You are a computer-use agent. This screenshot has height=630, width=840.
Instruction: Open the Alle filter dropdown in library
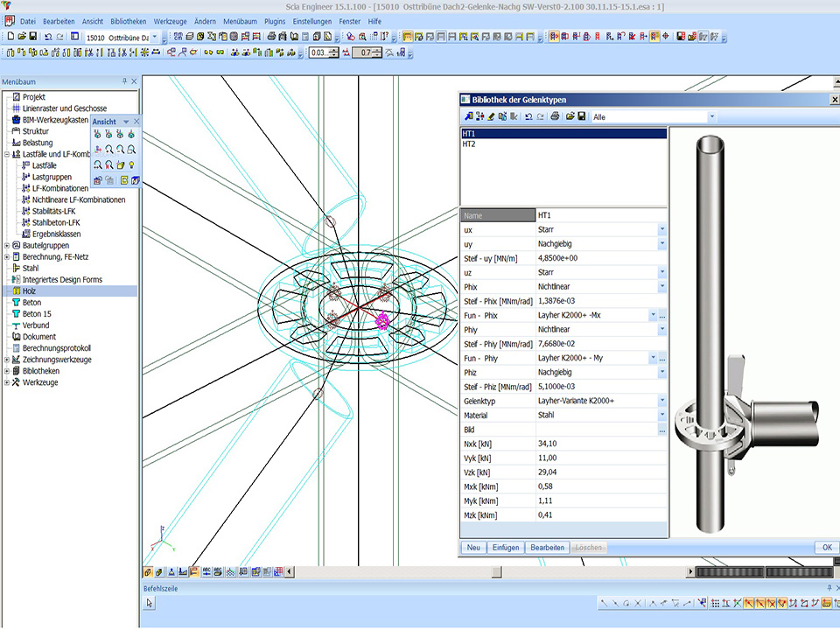click(711, 116)
